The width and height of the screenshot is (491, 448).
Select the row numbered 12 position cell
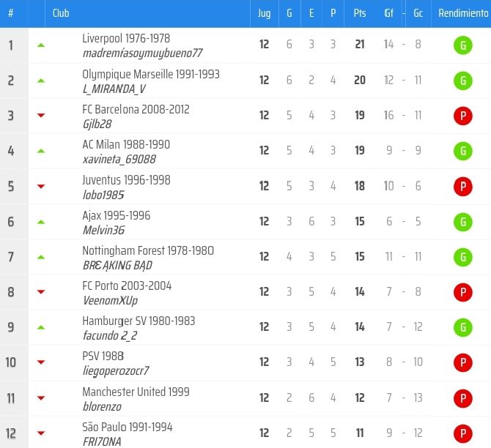11,433
